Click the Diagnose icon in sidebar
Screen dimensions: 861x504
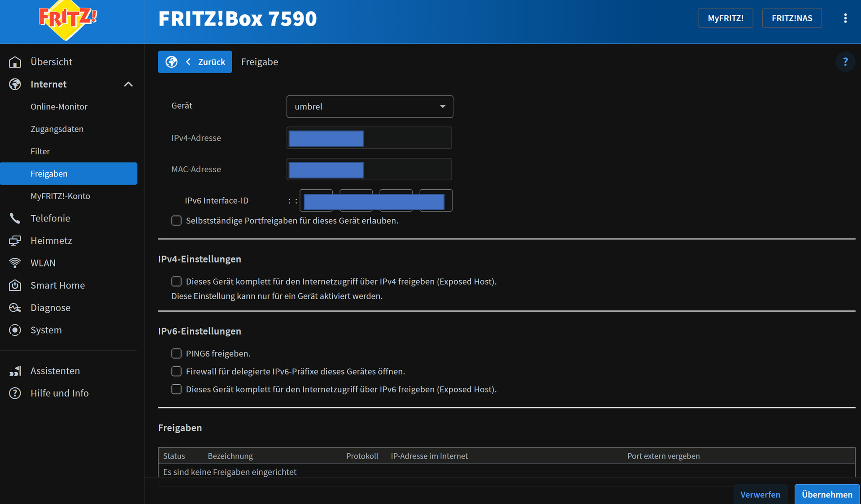tap(15, 308)
